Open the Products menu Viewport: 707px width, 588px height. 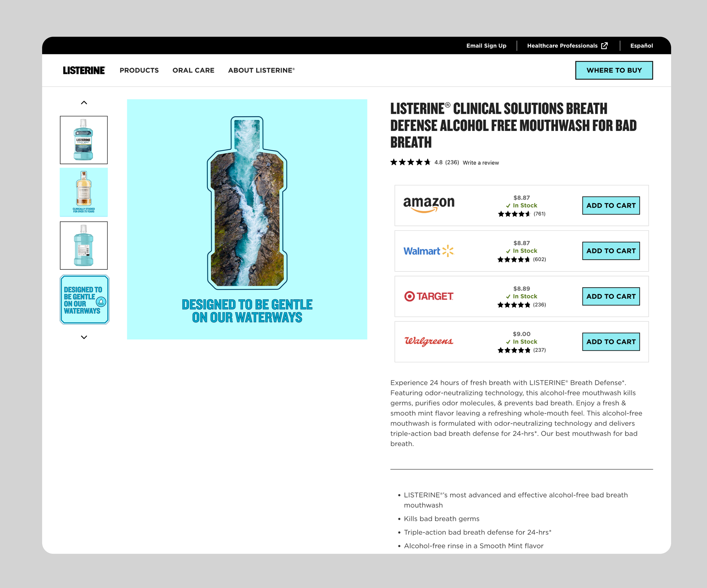(x=139, y=70)
